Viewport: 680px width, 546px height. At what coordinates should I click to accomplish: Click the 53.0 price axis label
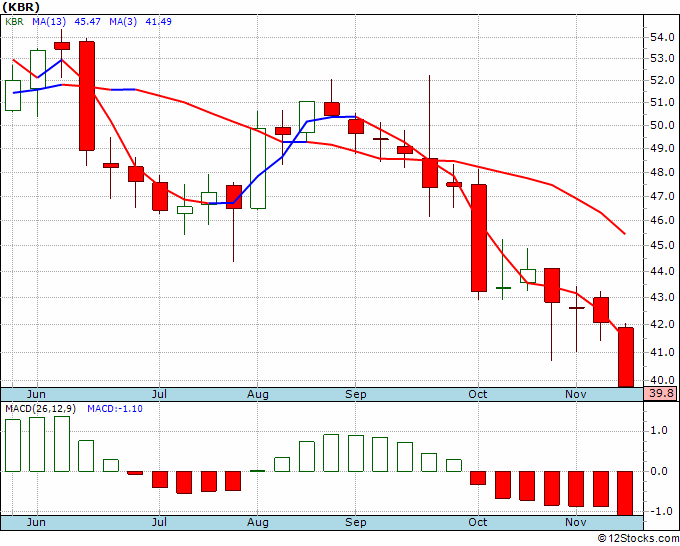point(662,58)
